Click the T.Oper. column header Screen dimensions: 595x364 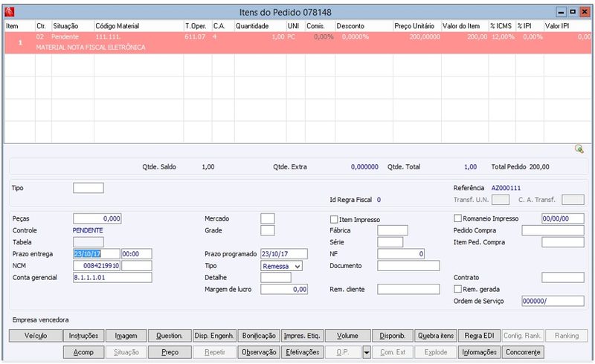point(197,26)
